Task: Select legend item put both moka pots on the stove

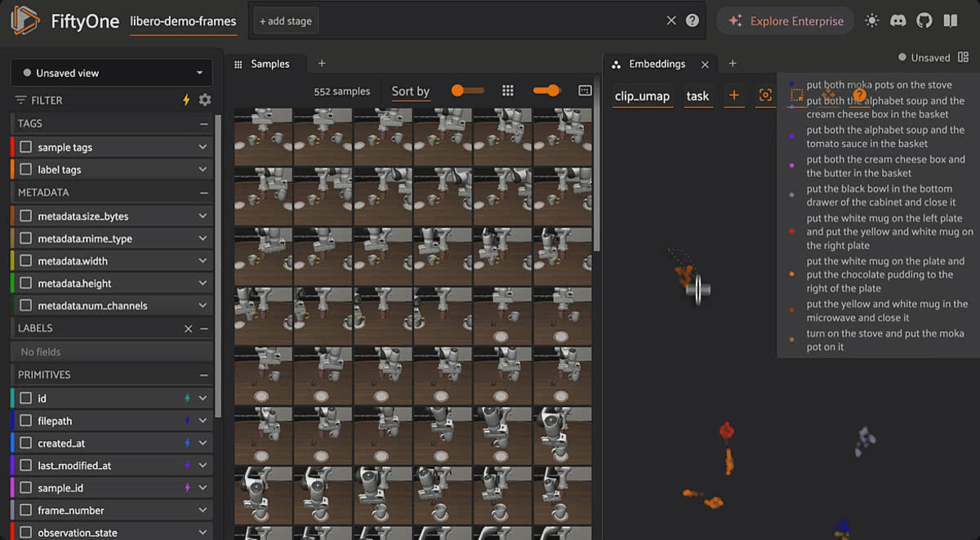Action: coord(879,85)
